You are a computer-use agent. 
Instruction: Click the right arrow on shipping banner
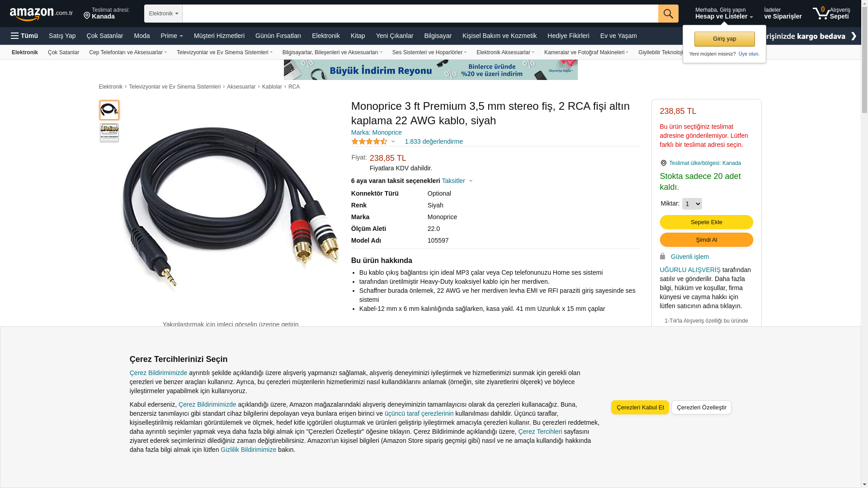pos(854,36)
